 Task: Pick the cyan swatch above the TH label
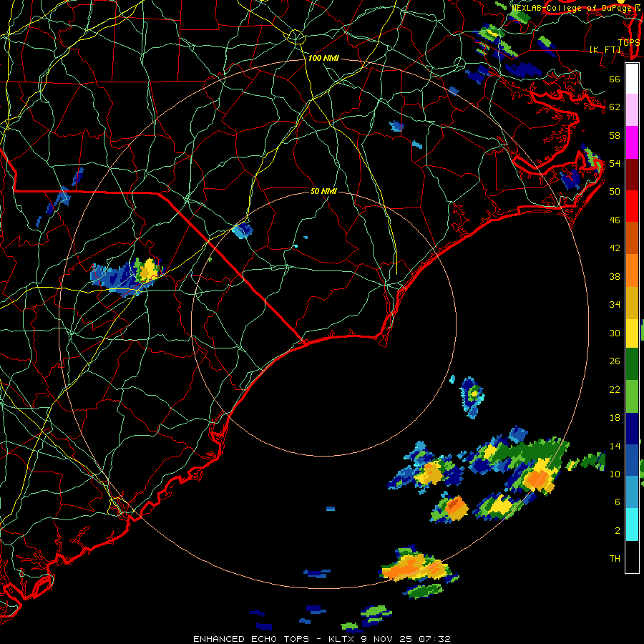pyautogui.click(x=632, y=525)
